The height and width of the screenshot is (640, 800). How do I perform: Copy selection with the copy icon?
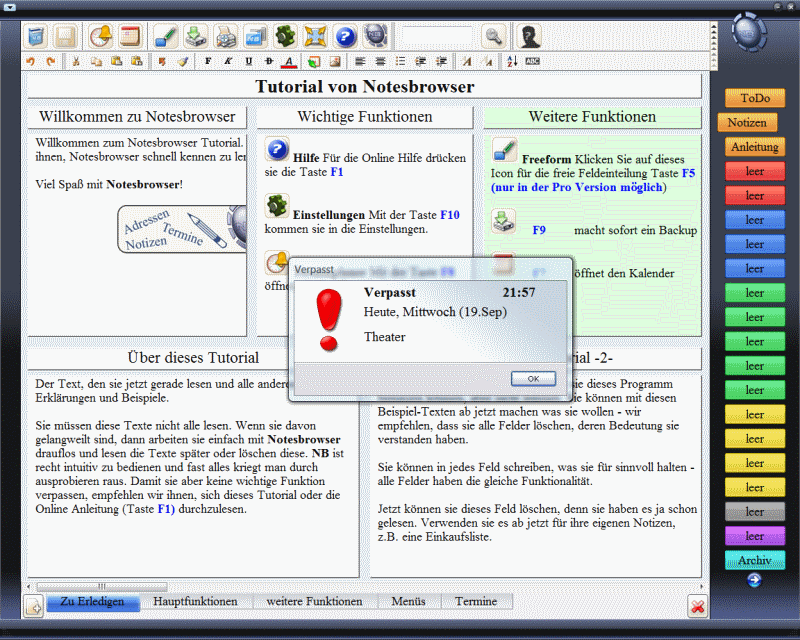[96, 61]
